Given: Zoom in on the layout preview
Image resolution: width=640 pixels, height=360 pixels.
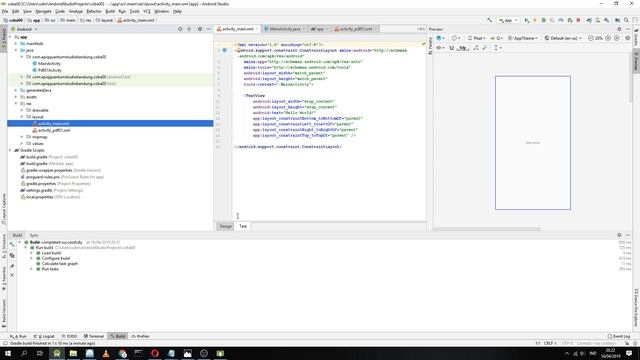Looking at the screenshot, I should 608,38.
